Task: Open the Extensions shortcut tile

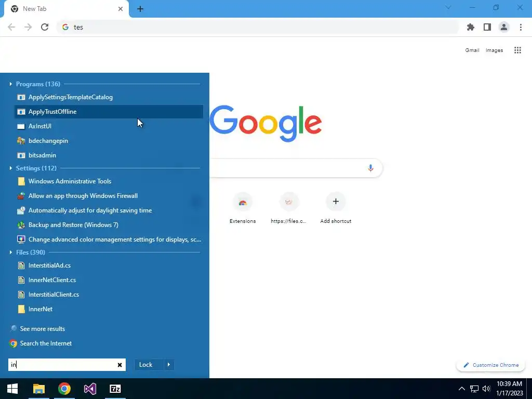Action: [x=243, y=208]
